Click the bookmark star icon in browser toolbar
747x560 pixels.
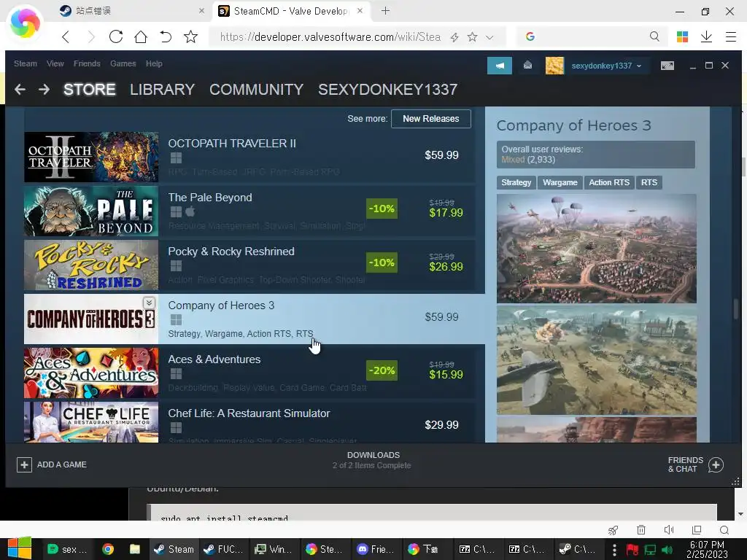click(x=190, y=36)
